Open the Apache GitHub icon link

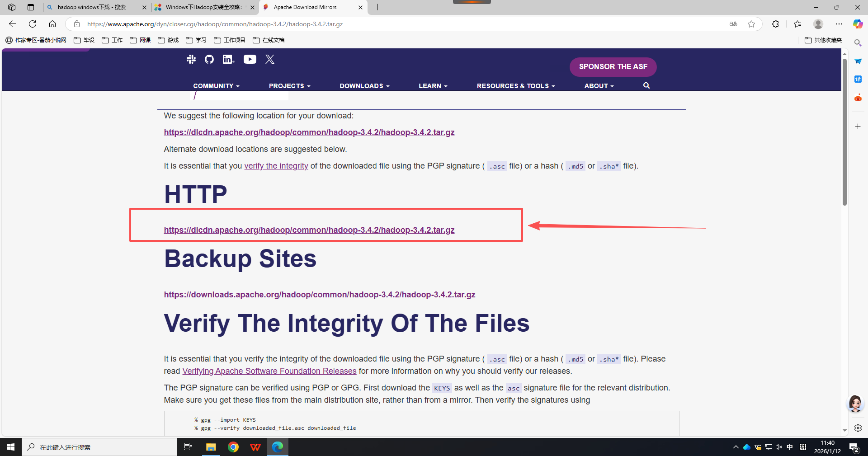(209, 59)
